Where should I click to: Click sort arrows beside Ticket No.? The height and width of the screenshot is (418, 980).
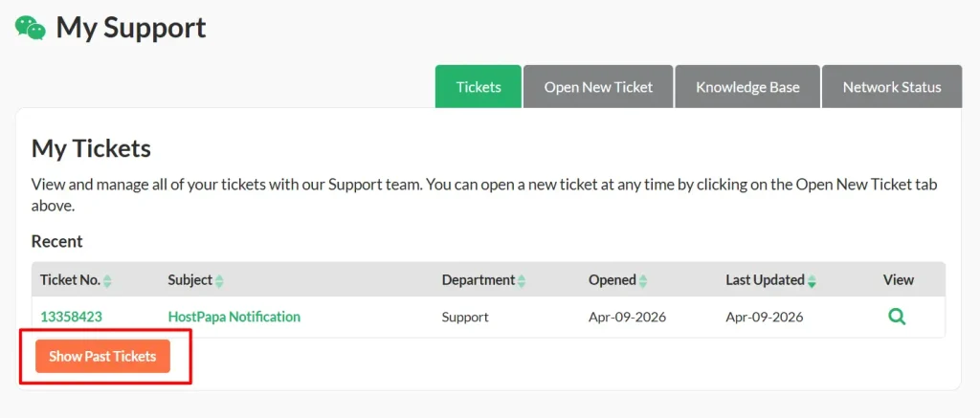pyautogui.click(x=107, y=281)
